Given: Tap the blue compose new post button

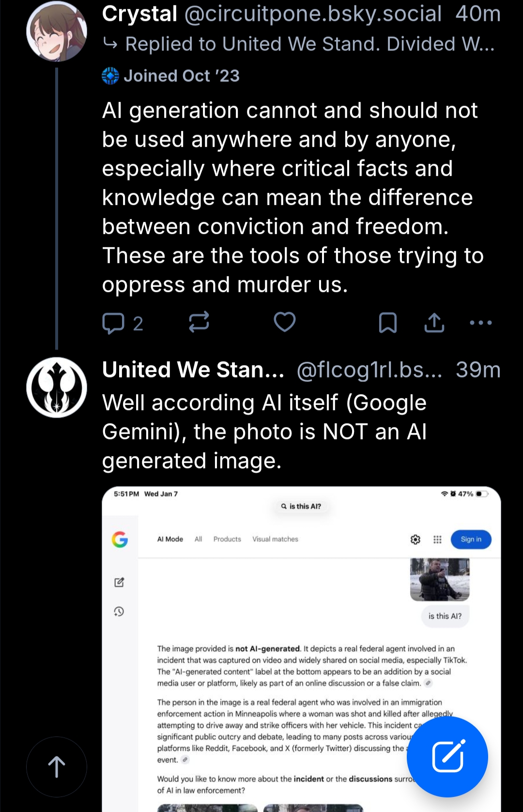Looking at the screenshot, I should click(x=447, y=757).
